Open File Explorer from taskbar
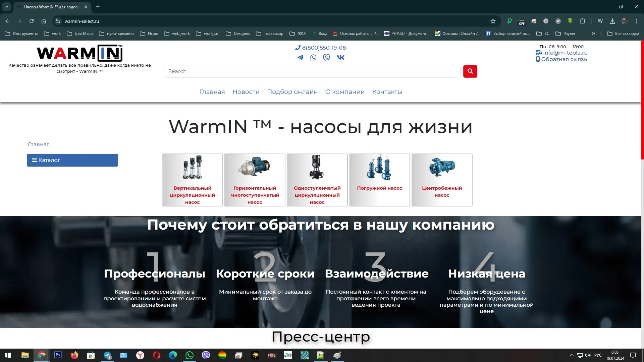644x362 pixels. tap(25, 355)
